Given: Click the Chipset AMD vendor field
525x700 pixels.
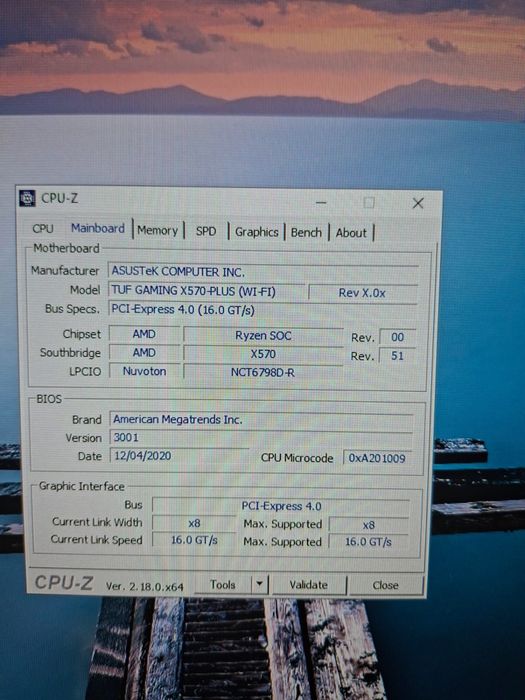Looking at the screenshot, I should coord(144,334).
